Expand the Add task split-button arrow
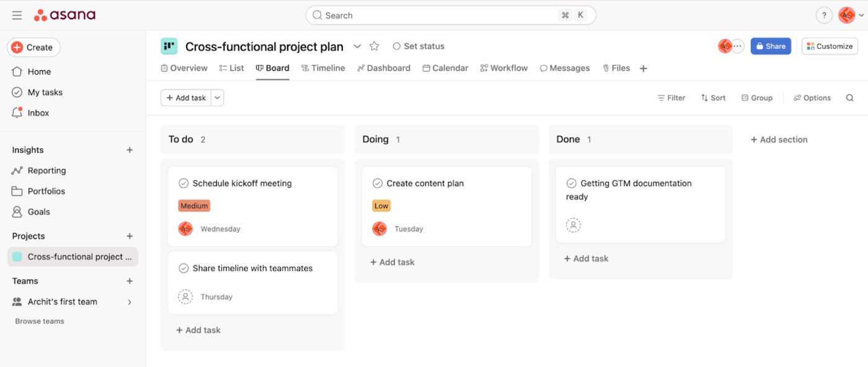This screenshot has height=367, width=868. (x=217, y=97)
